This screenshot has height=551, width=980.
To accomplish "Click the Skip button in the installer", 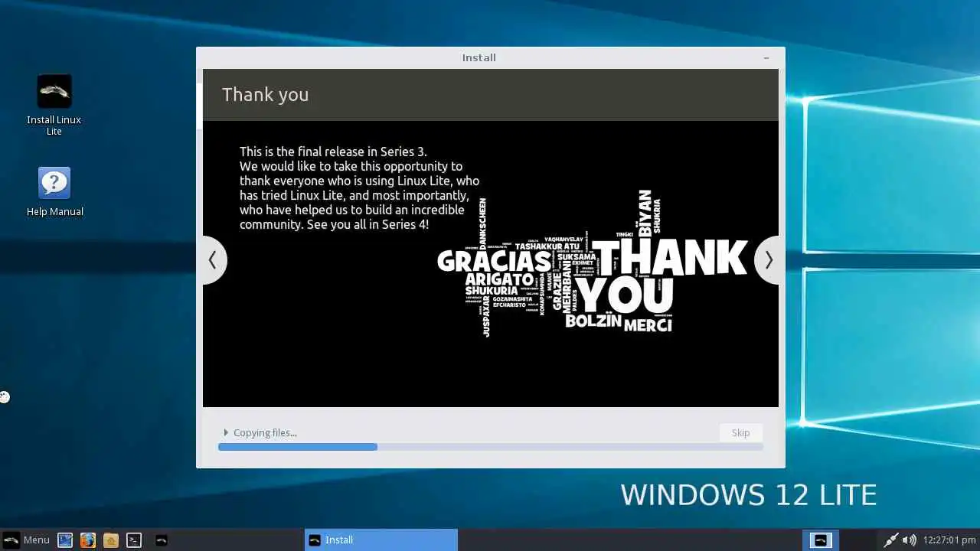I will pyautogui.click(x=740, y=432).
